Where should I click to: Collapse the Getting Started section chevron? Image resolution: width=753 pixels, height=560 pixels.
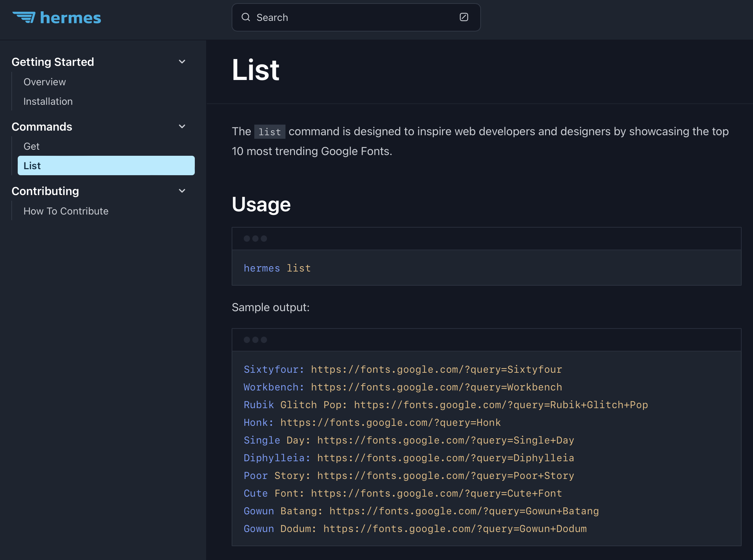coord(182,62)
